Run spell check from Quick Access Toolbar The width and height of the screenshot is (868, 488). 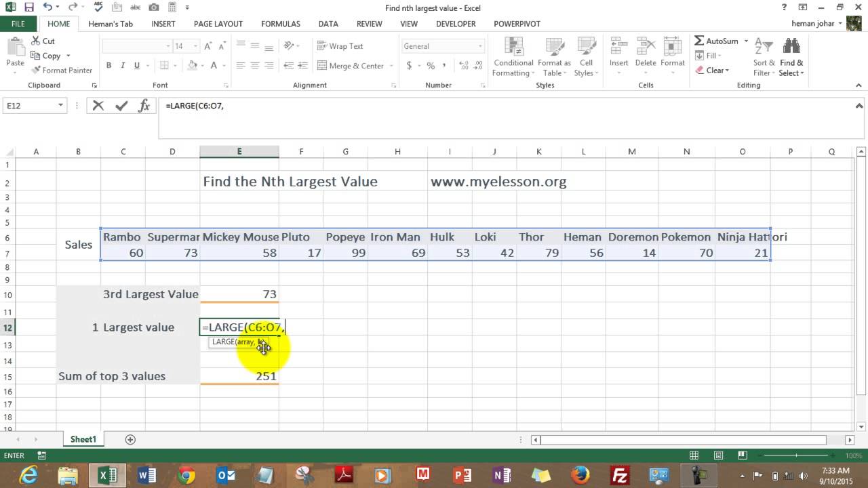[x=98, y=7]
